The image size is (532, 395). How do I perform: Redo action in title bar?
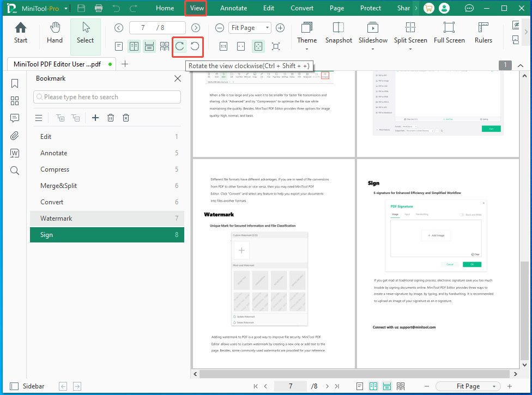point(134,8)
